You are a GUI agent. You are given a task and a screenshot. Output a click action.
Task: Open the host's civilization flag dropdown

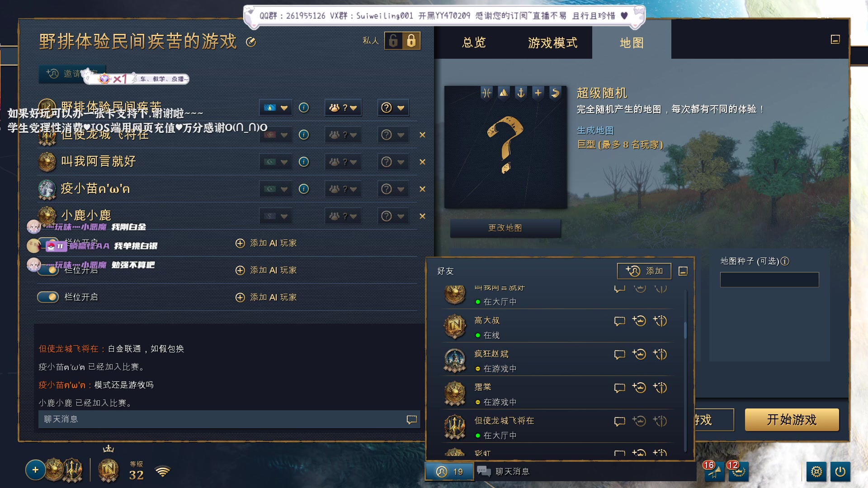[x=276, y=108]
